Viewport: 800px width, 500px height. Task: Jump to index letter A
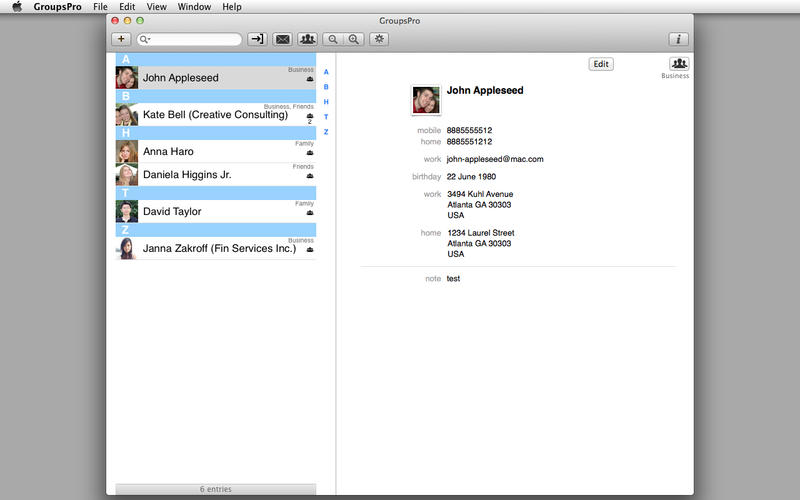click(x=326, y=72)
